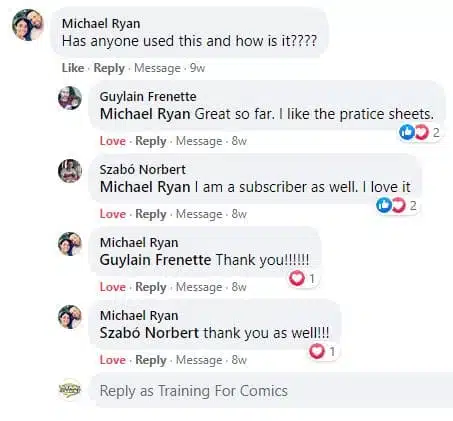Message Szabó Norbert from his comment

[x=199, y=214]
